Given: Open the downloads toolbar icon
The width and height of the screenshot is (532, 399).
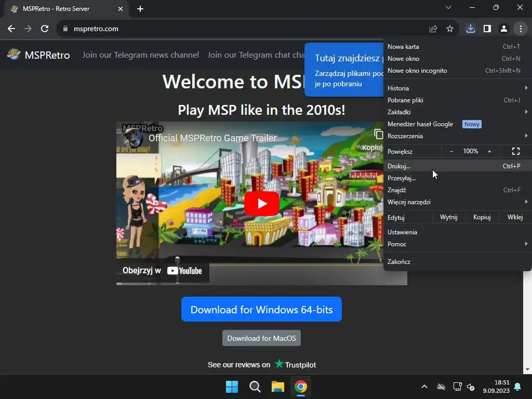Looking at the screenshot, I should point(471,29).
